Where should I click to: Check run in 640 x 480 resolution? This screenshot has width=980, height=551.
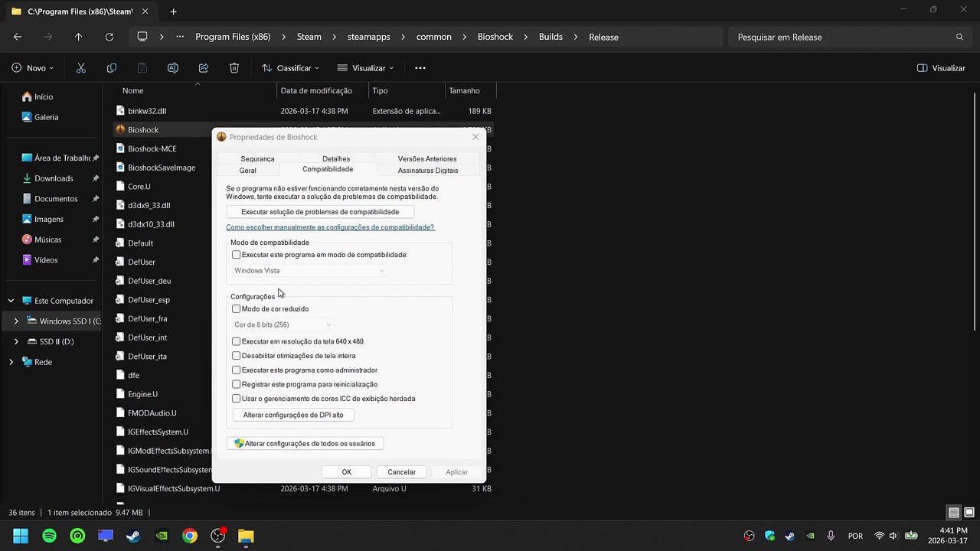[236, 341]
